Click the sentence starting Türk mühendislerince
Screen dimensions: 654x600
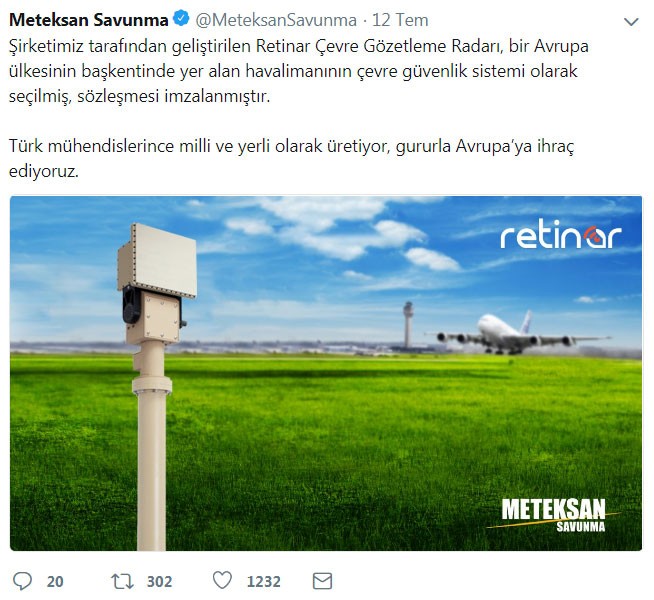[x=292, y=158]
